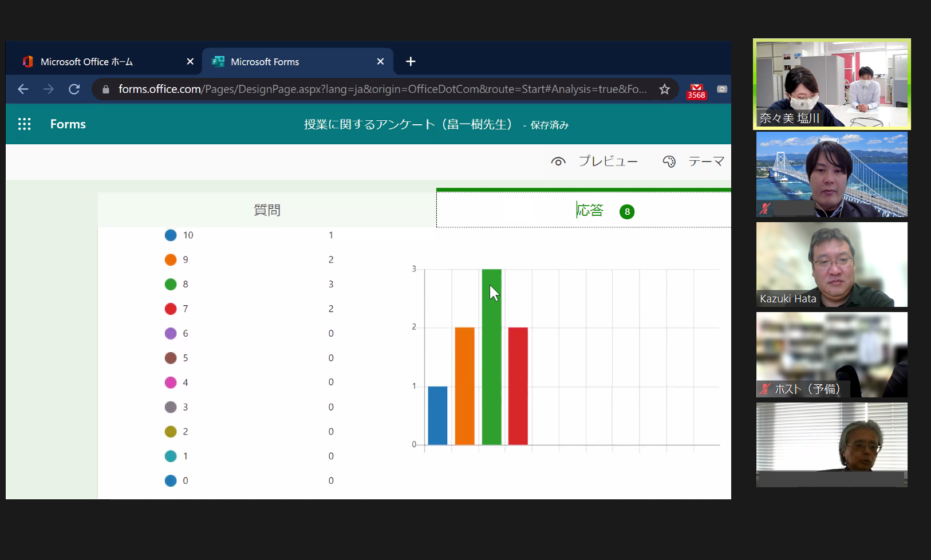Viewport: 931px width, 560px height.
Task: Click the orange bar in the chart
Action: tap(464, 385)
